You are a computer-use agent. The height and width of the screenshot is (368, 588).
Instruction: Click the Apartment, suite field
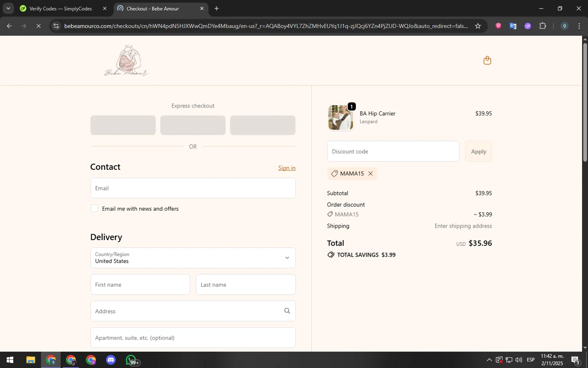coord(193,338)
